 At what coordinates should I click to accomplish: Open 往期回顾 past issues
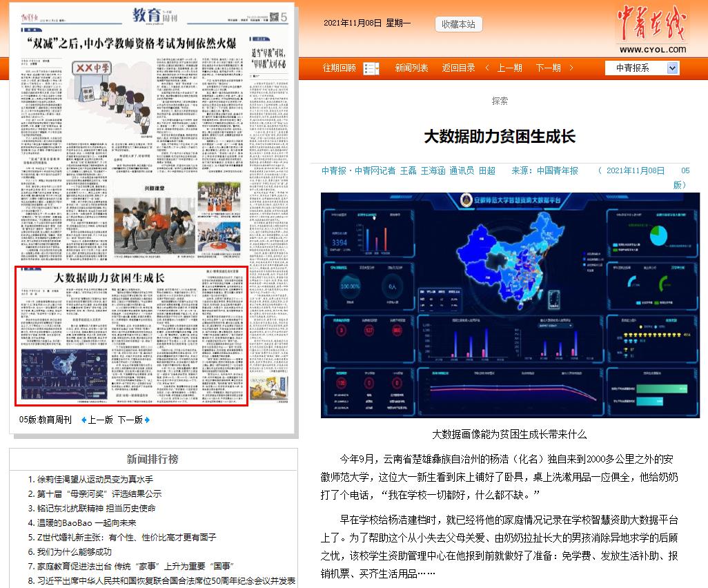(340, 68)
